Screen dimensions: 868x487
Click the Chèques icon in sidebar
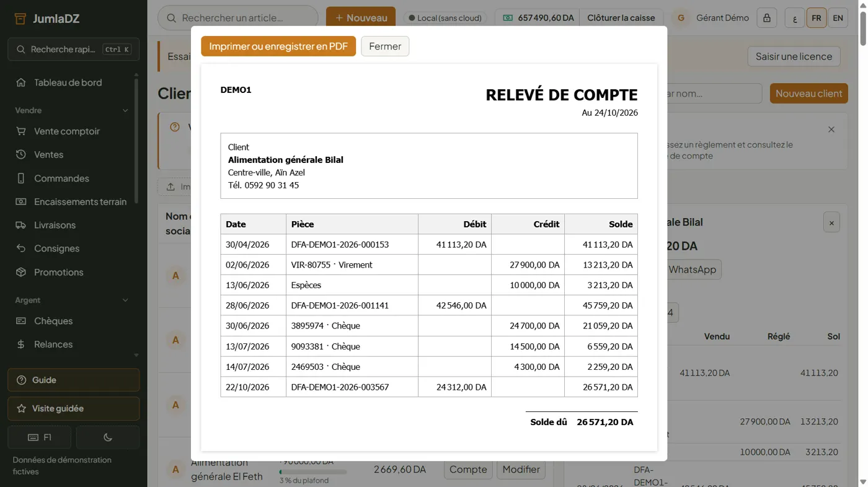(21, 321)
